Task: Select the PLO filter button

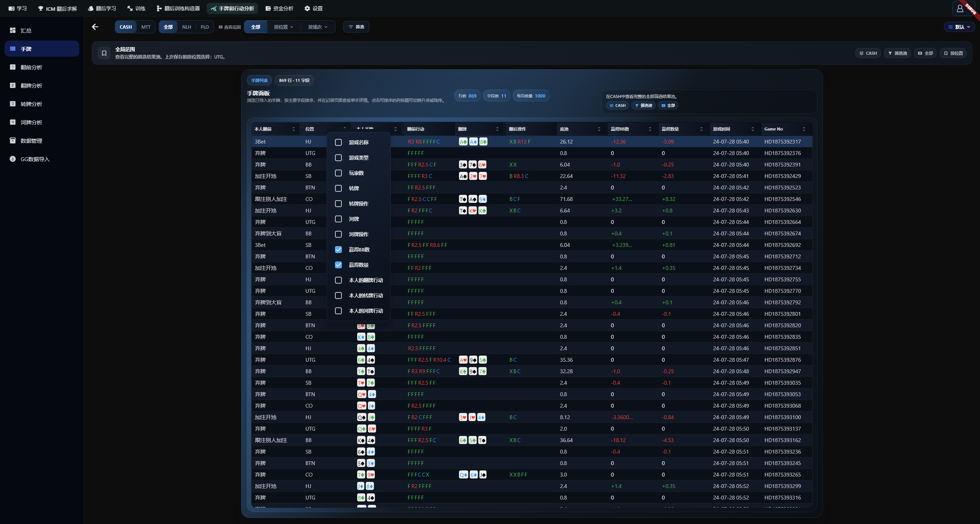Action: coord(205,27)
